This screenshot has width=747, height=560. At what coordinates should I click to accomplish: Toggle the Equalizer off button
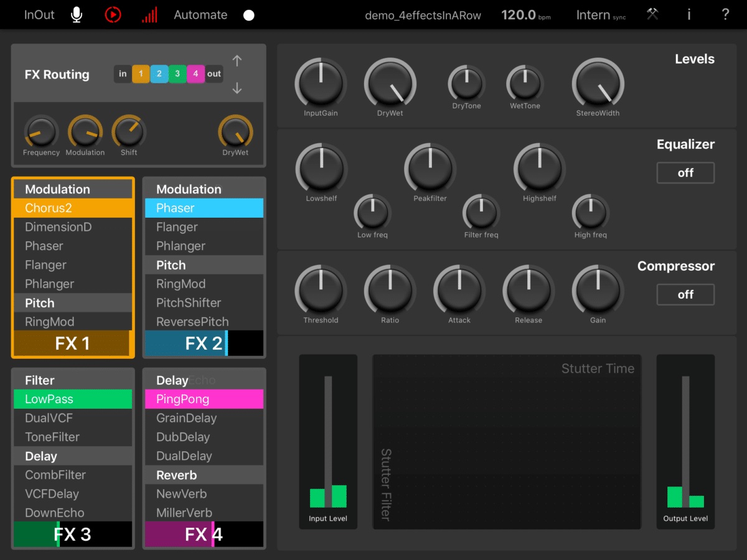[685, 173]
